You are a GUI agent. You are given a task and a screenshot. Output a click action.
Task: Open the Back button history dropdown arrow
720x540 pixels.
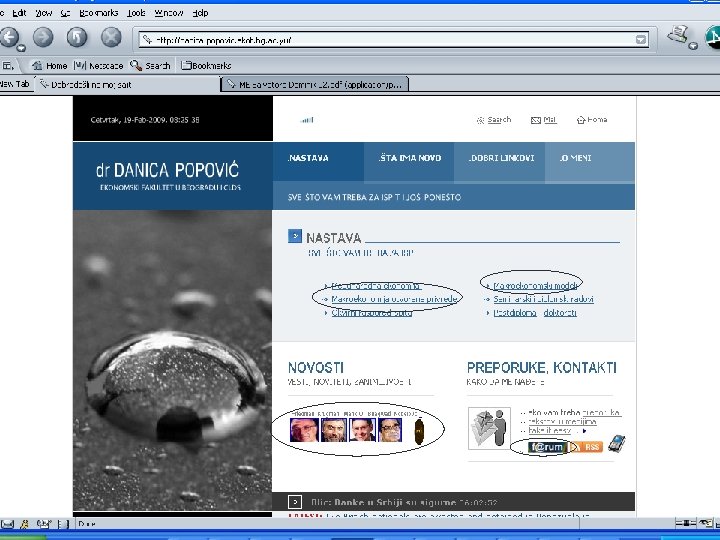(x=21, y=47)
